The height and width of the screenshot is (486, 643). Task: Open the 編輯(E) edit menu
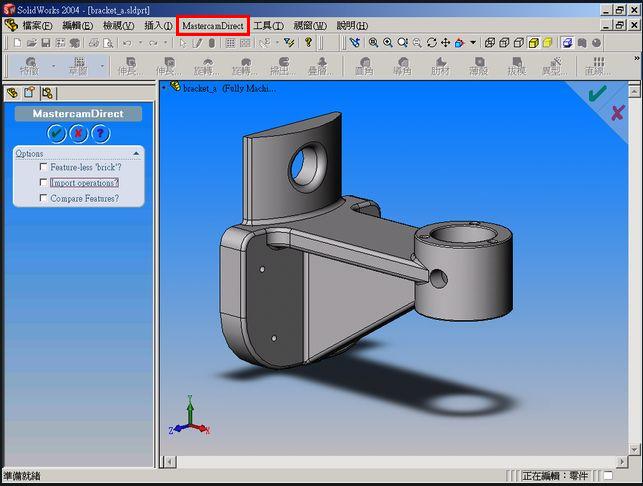coord(78,26)
